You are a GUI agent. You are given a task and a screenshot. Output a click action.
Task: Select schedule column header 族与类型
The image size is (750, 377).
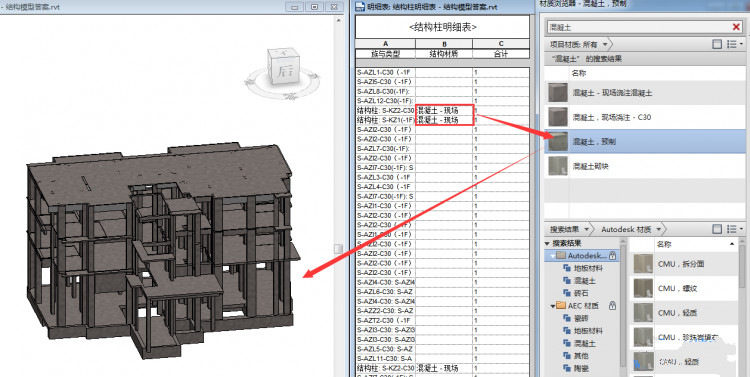click(x=386, y=54)
